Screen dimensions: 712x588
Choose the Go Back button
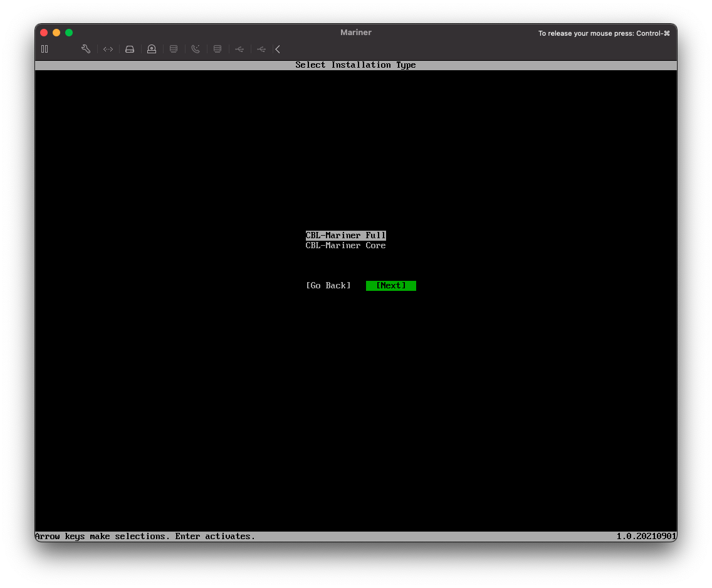(328, 286)
